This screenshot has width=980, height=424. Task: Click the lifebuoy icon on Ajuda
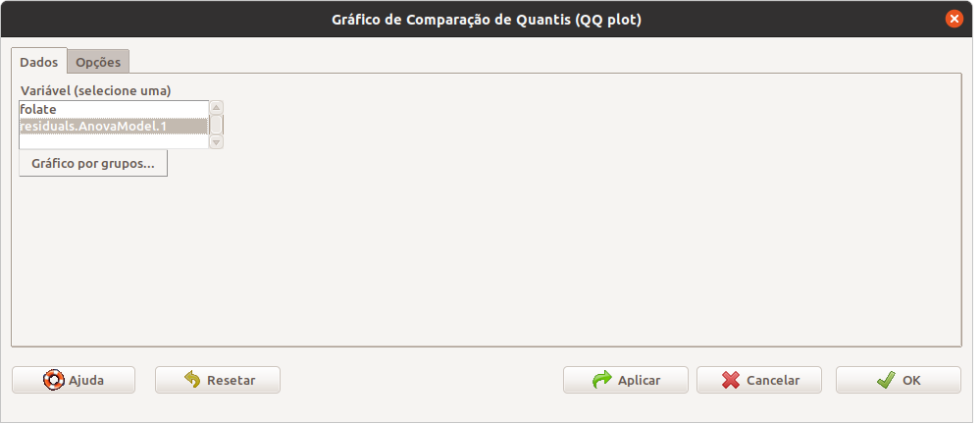54,380
